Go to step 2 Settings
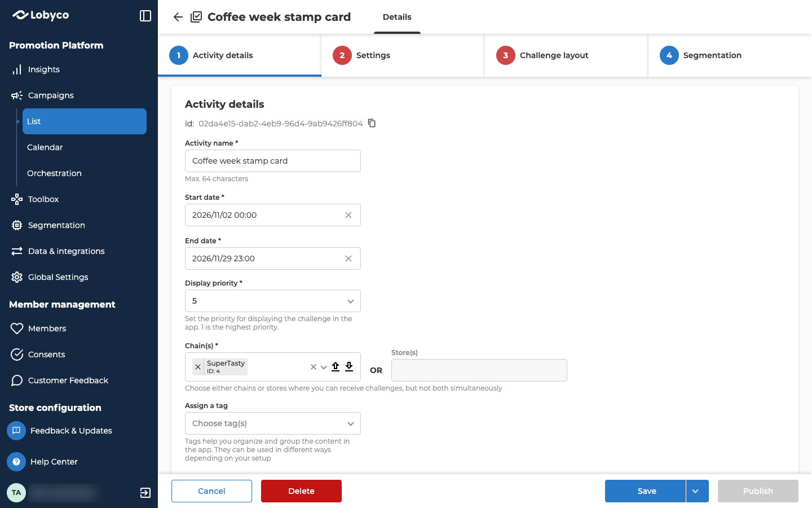The height and width of the screenshot is (508, 812). pyautogui.click(x=403, y=55)
